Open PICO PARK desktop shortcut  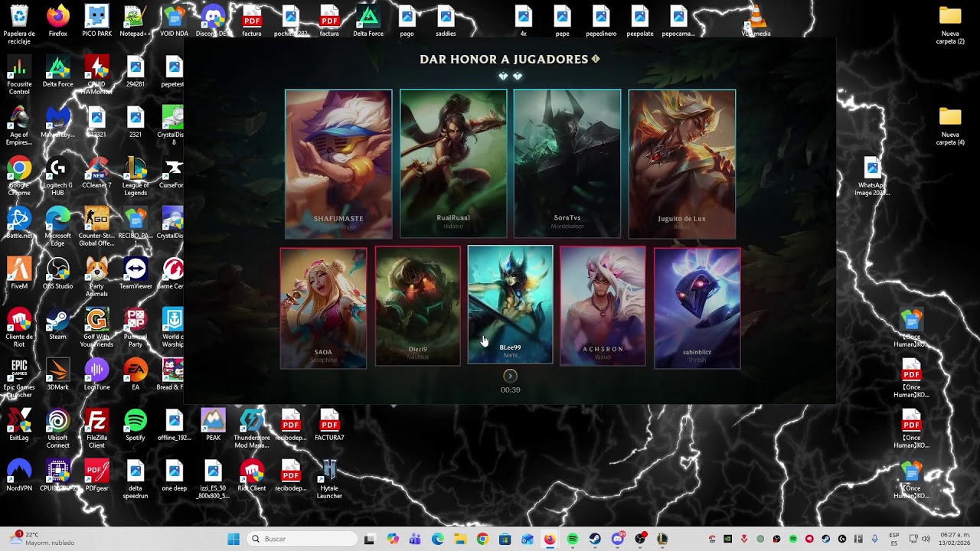click(96, 21)
